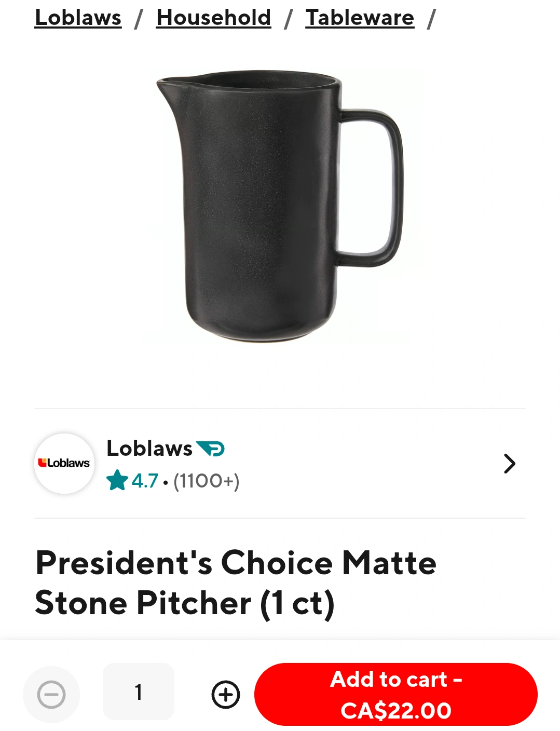Image resolution: width=560 pixels, height=731 pixels.
Task: Click the trailing slash after Tableware
Action: click(431, 19)
